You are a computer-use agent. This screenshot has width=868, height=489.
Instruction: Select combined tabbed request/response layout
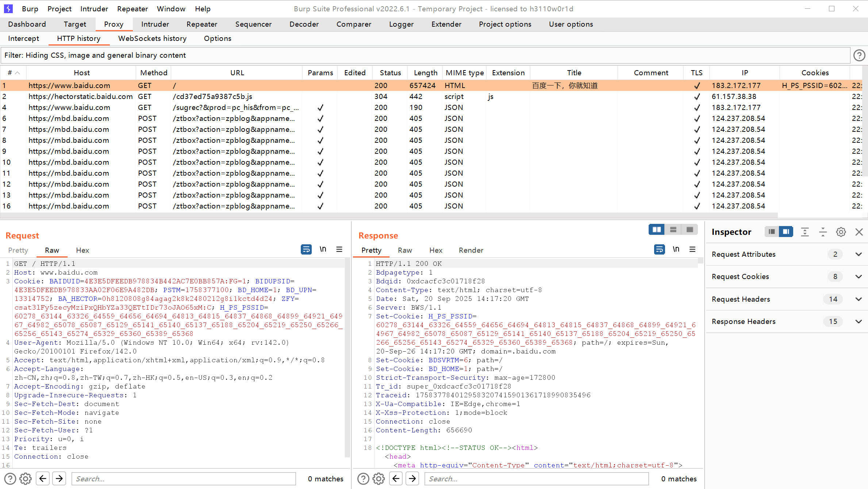(690, 230)
